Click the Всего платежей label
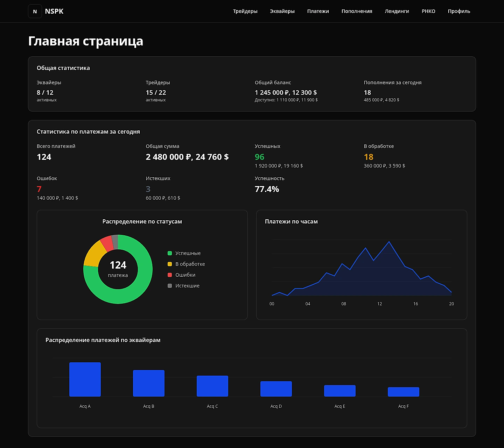The image size is (504, 448). (56, 146)
